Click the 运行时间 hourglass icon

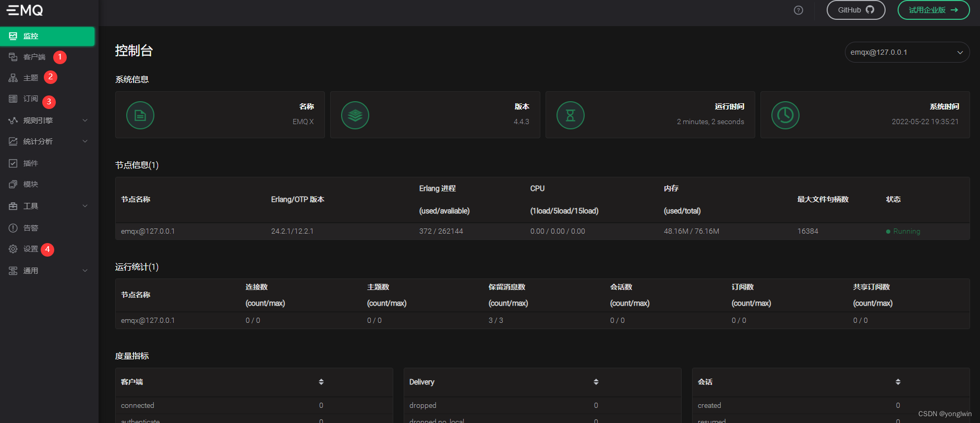[571, 115]
